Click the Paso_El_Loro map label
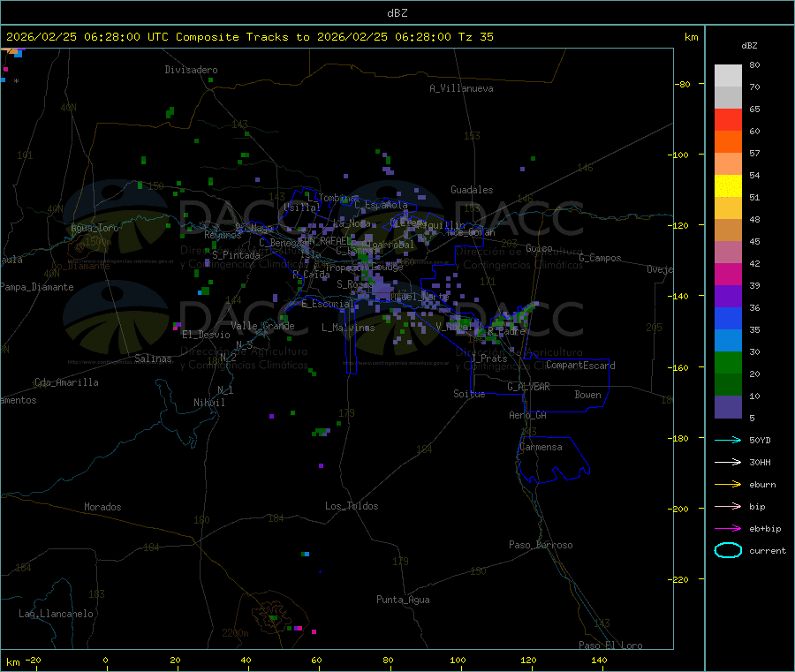The height and width of the screenshot is (672, 795). point(610,646)
